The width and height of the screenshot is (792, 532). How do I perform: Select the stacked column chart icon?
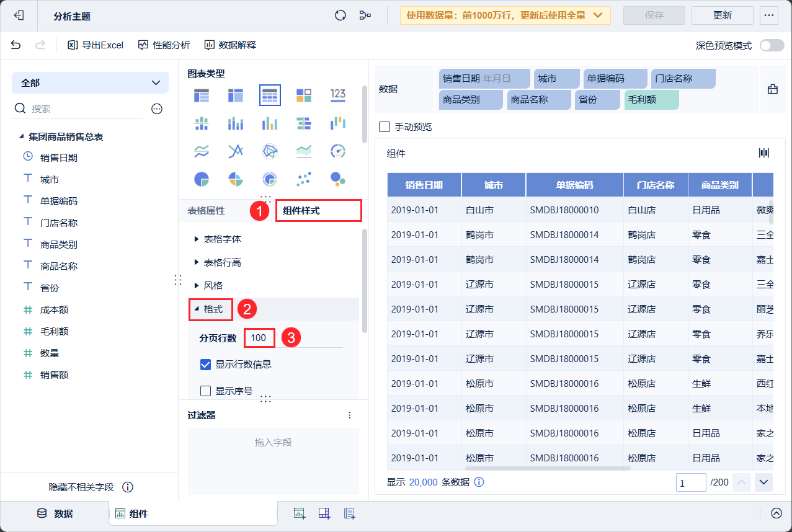click(x=236, y=123)
